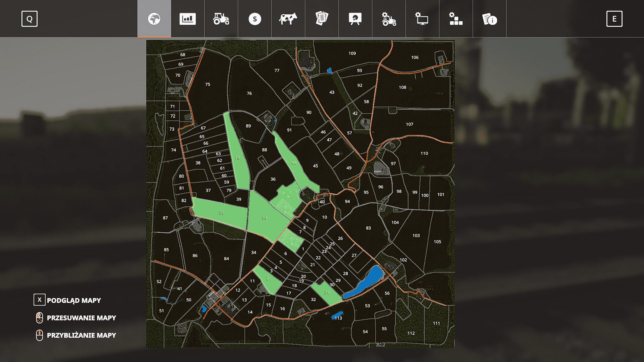Open the blocks-with-gear settings page
This screenshot has height=362, width=644.
pos(455,19)
